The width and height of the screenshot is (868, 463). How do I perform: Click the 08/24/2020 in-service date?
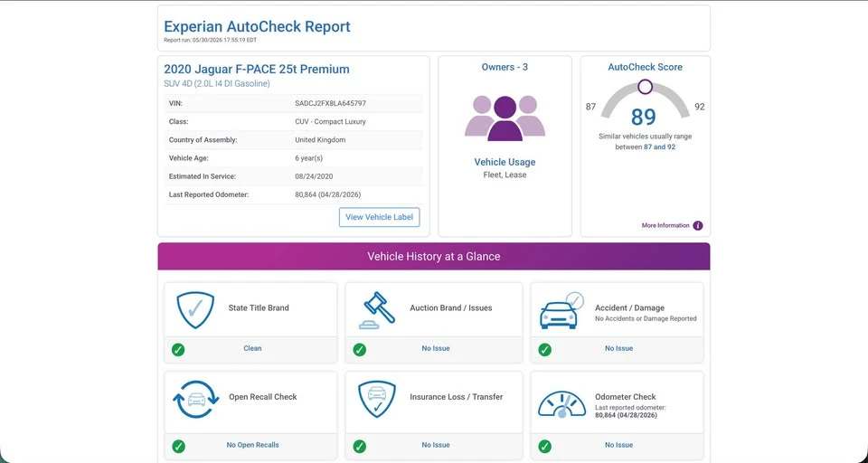click(x=314, y=176)
